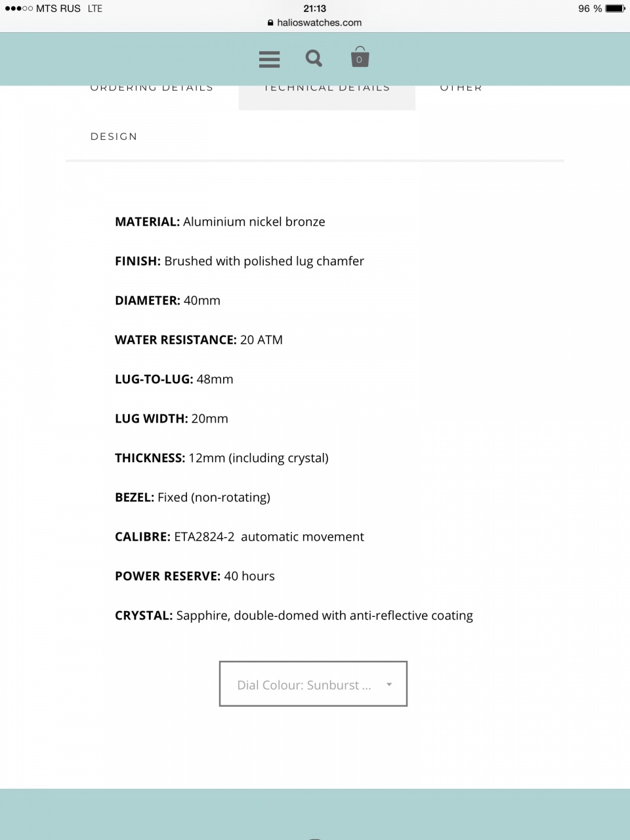Open the Other tab
Image resolution: width=630 pixels, height=840 pixels.
461,89
